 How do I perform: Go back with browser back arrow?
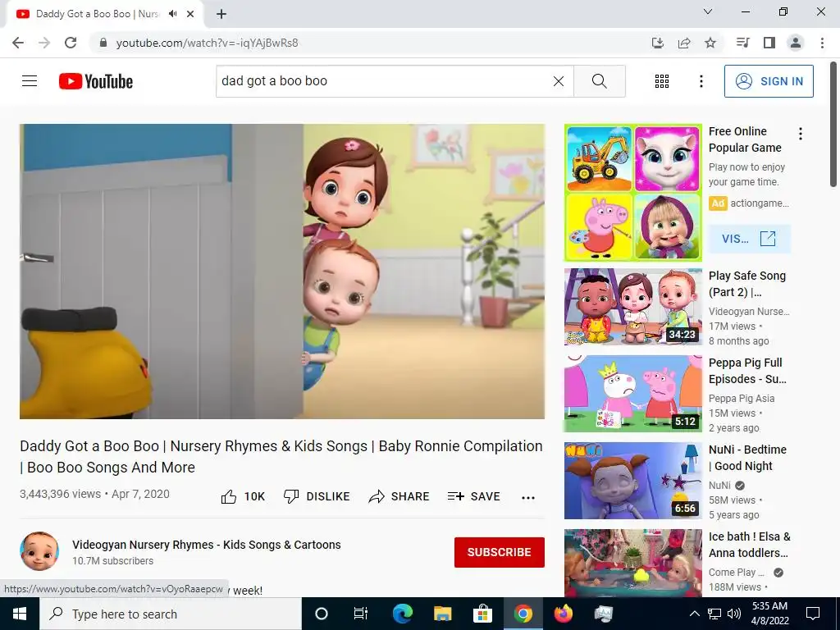pyautogui.click(x=18, y=43)
